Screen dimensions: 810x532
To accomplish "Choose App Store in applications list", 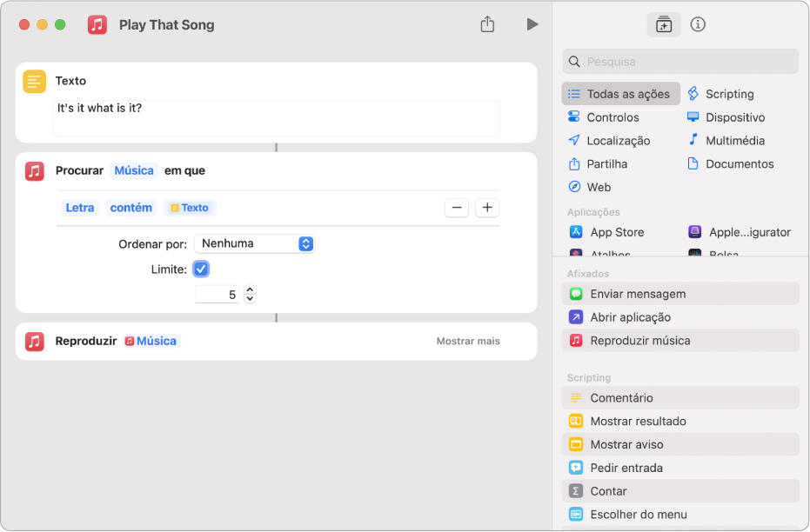I will [607, 232].
